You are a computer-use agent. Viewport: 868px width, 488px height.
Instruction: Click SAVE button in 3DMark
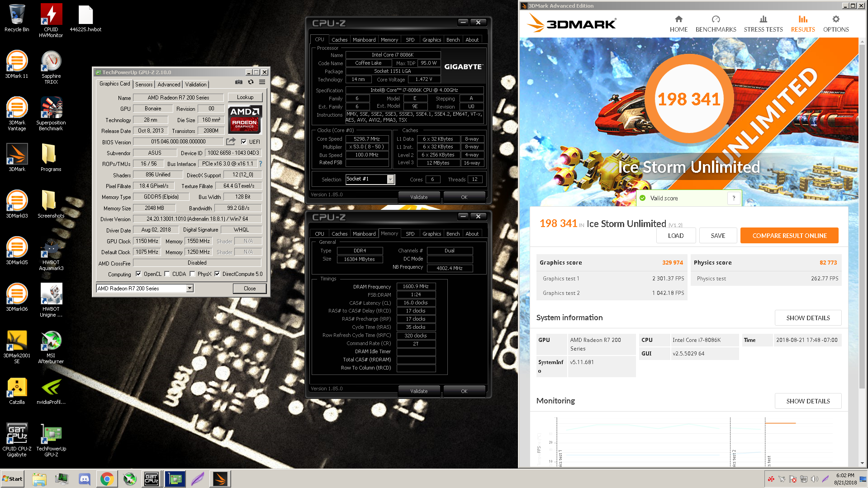(x=718, y=236)
